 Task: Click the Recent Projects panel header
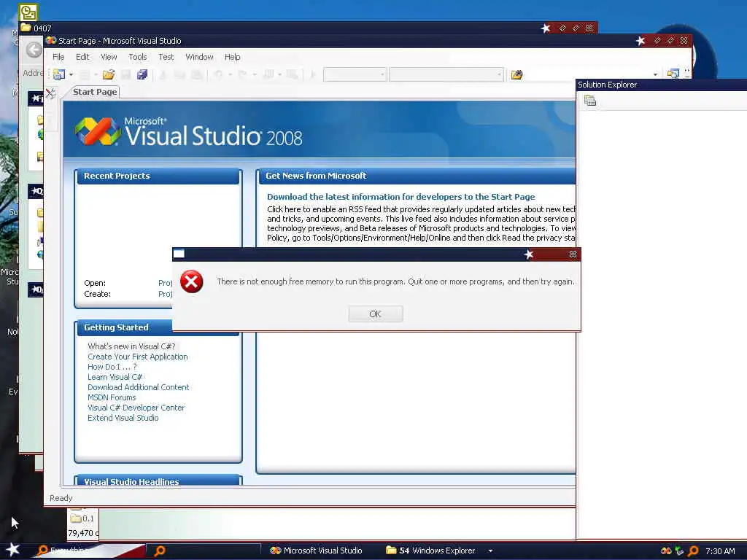tap(158, 176)
